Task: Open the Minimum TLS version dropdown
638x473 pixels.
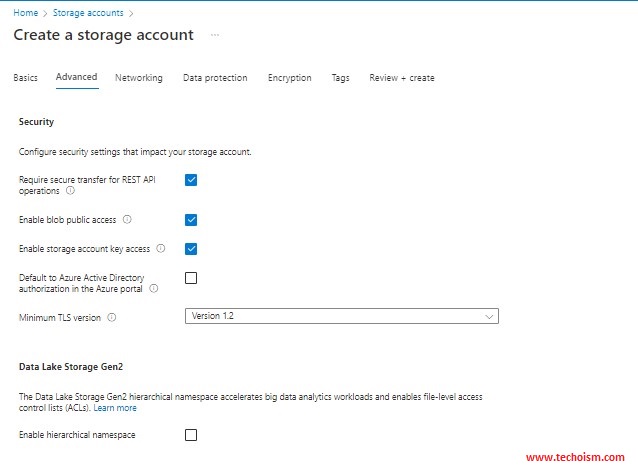Action: (x=342, y=316)
